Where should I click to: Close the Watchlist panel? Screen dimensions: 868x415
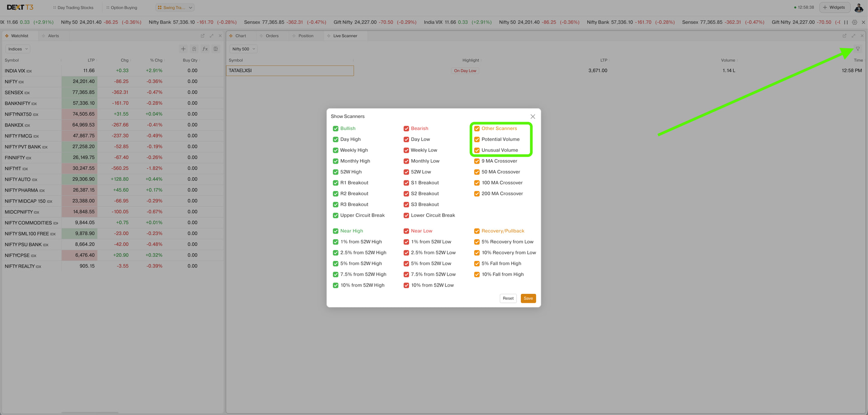click(220, 36)
